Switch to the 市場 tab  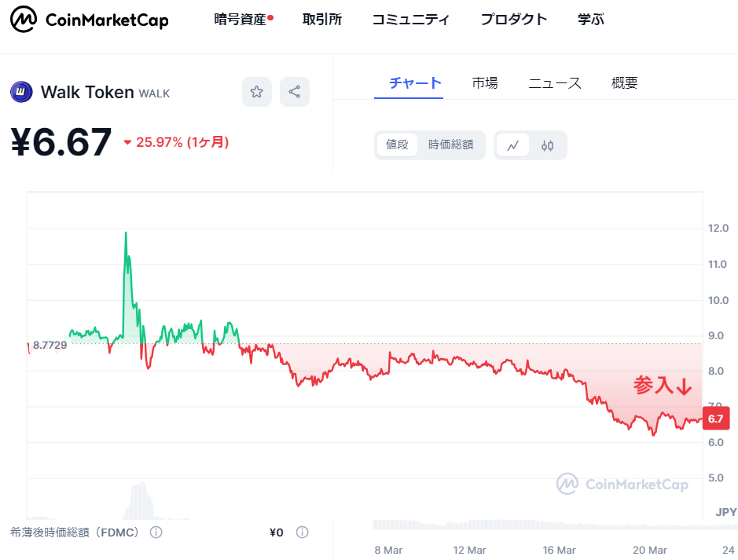click(x=485, y=82)
